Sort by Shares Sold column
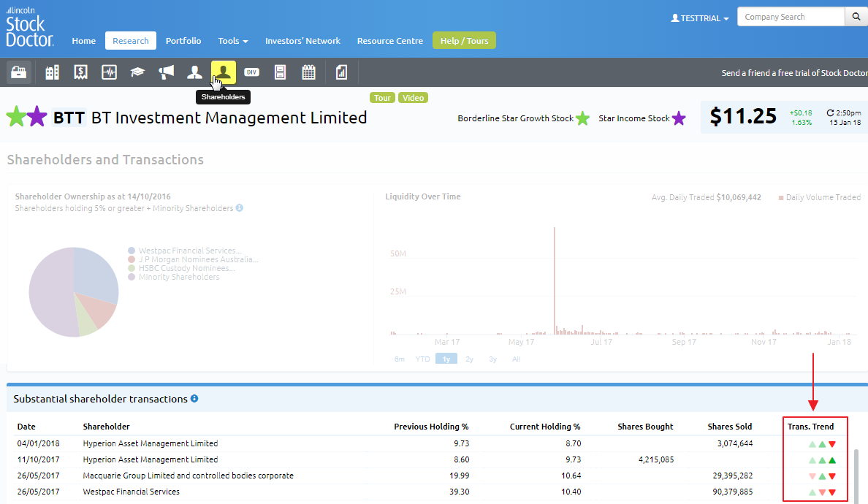The height and width of the screenshot is (504, 868). point(730,427)
